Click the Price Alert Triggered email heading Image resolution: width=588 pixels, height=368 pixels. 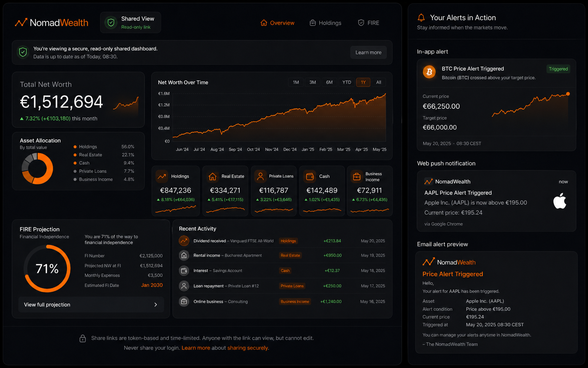coord(453,274)
